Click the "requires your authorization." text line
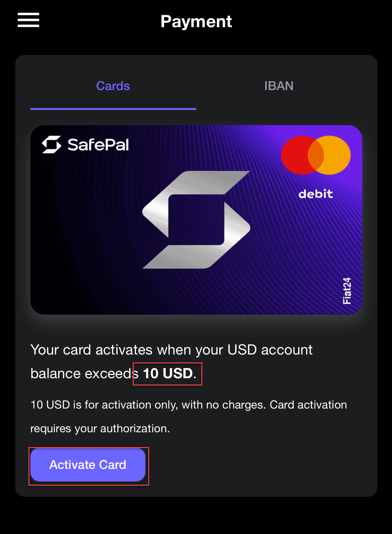 pyautogui.click(x=100, y=428)
